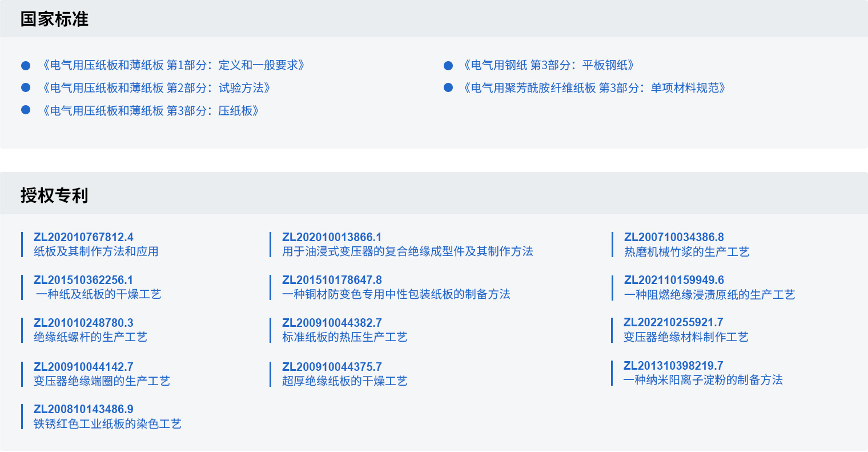This screenshot has height=452, width=868.
Task: Open 电气用钢纸 第3部分：平板钢纸 standard
Action: 548,66
